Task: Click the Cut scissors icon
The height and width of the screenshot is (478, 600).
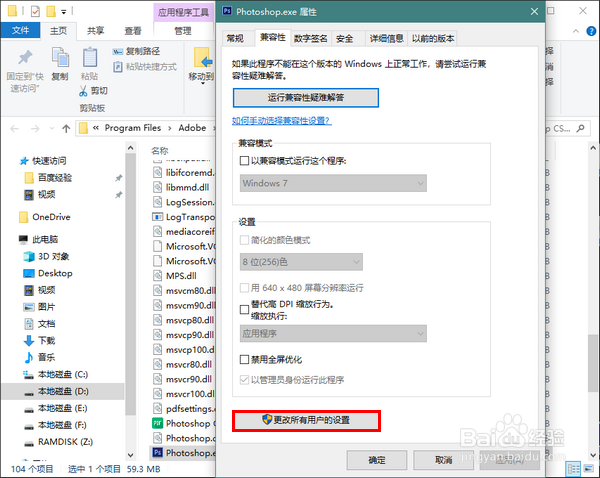Action: point(83,91)
